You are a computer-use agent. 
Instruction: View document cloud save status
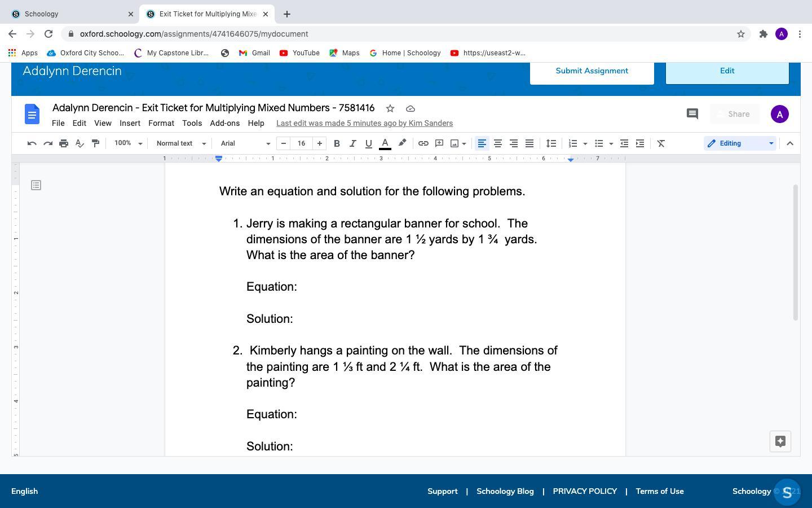[411, 108]
